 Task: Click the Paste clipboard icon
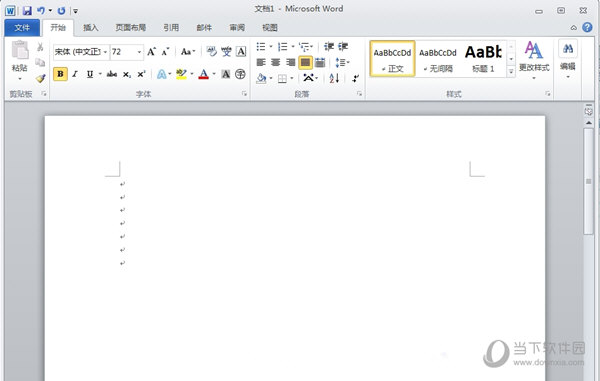tap(20, 51)
